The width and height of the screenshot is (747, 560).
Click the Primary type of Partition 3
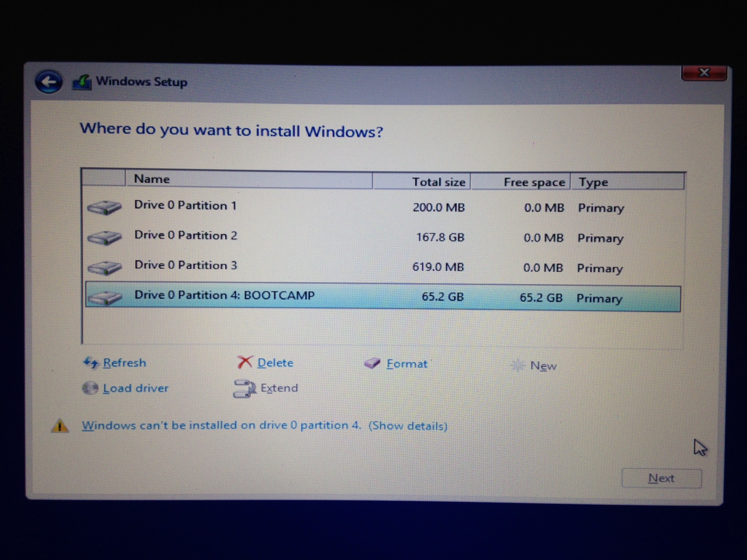pyautogui.click(x=600, y=269)
